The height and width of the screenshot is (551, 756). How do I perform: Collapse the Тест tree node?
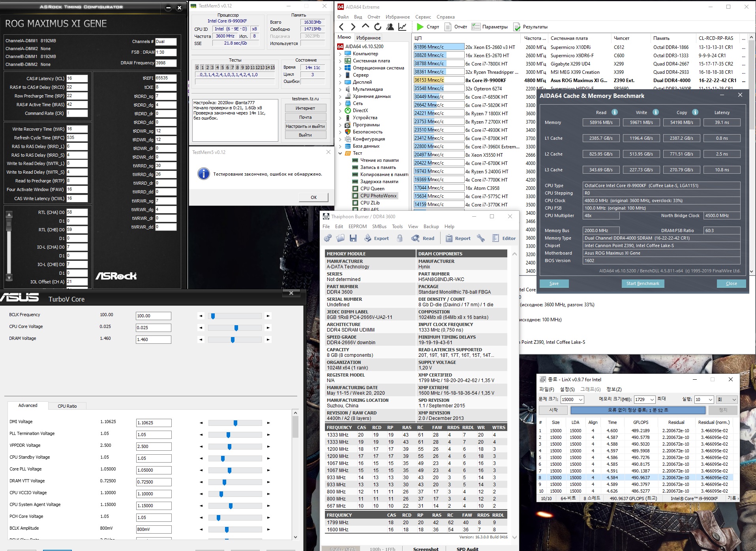click(x=340, y=153)
